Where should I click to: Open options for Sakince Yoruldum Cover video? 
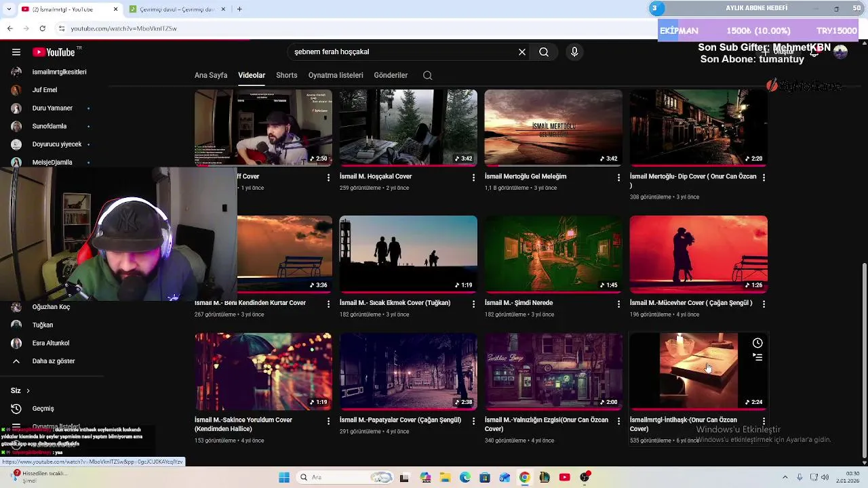[x=328, y=421]
